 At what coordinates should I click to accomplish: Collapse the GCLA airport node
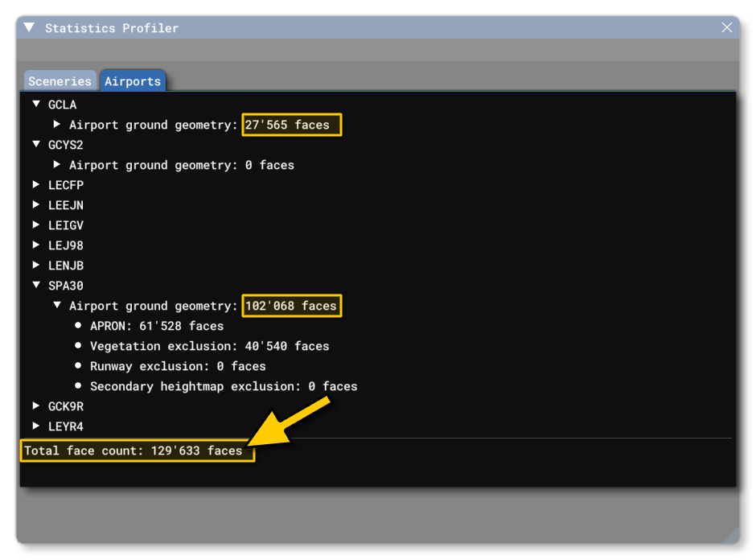36,105
